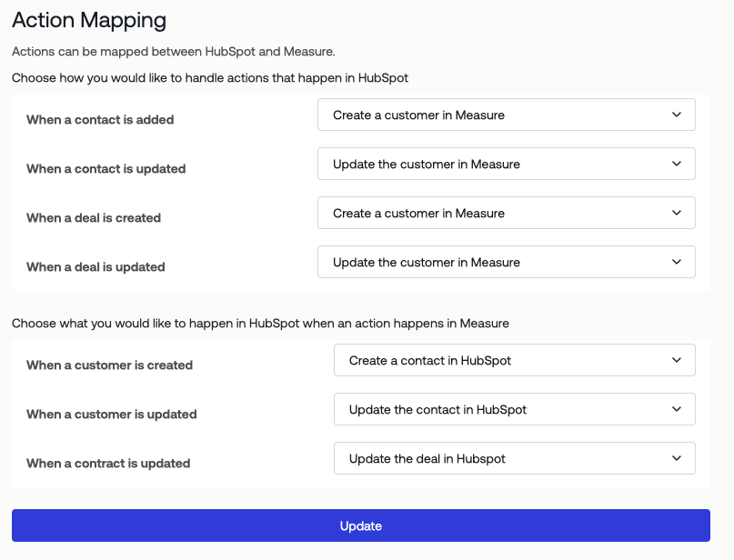The image size is (734, 560).
Task: Click the Action Mapping heading
Action: point(89,20)
